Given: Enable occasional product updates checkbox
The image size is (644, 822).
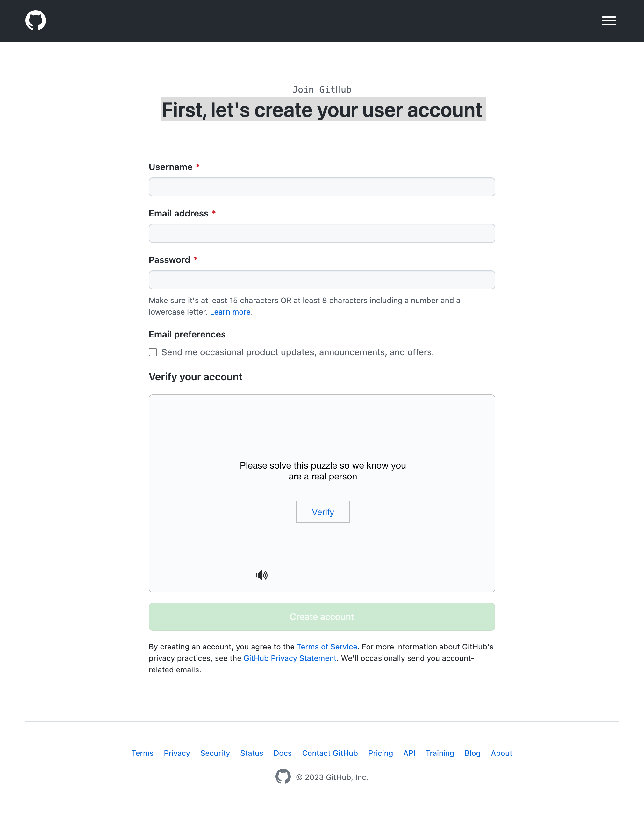Looking at the screenshot, I should [x=153, y=352].
